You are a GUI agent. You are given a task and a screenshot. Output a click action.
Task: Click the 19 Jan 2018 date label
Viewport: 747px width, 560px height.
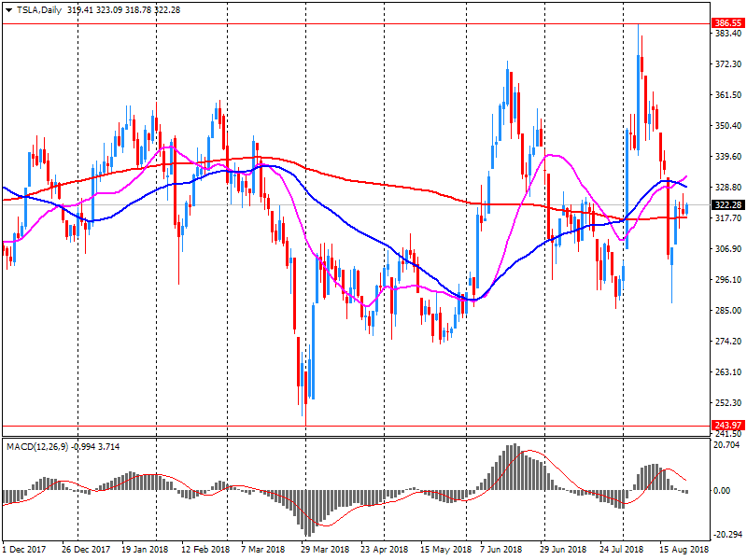coord(145,550)
